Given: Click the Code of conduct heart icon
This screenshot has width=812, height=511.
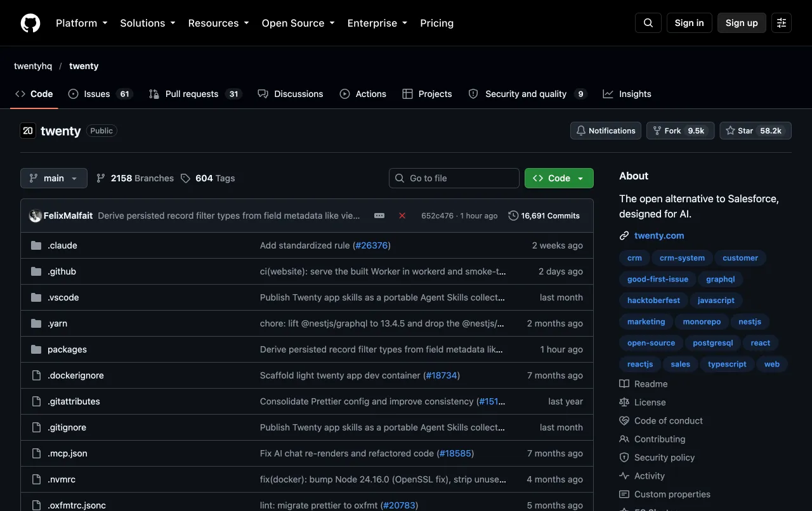Looking at the screenshot, I should 624,420.
